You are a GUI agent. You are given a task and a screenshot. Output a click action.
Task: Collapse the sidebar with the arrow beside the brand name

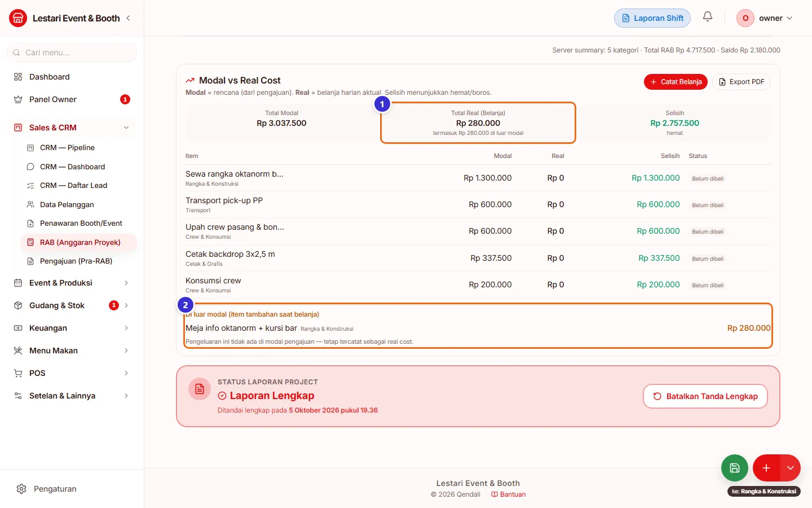coord(129,18)
